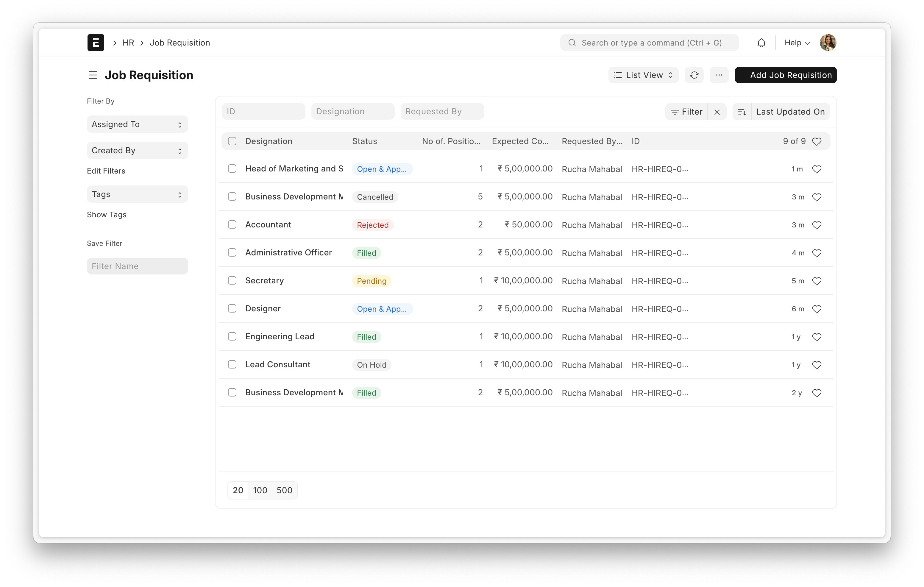The image size is (924, 587).
Task: Click the Cancelled status badge
Action: (375, 197)
